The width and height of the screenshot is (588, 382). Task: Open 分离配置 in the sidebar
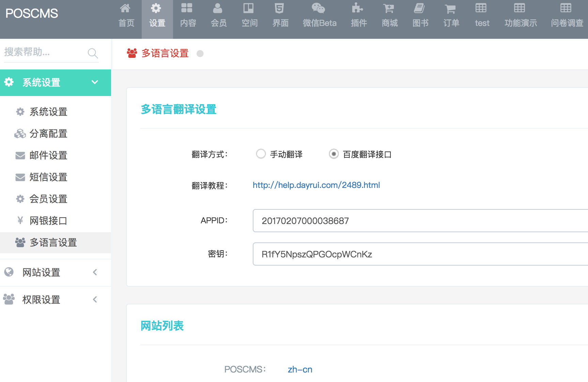(48, 133)
